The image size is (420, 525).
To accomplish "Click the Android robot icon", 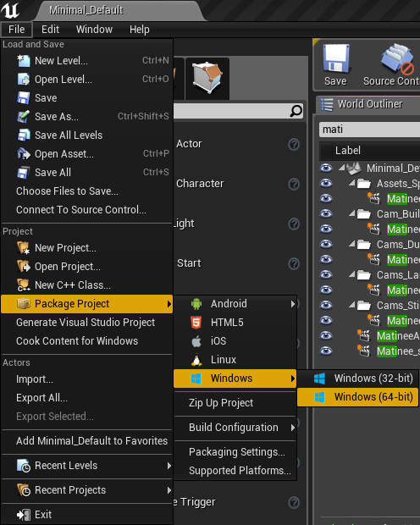I will click(x=196, y=304).
